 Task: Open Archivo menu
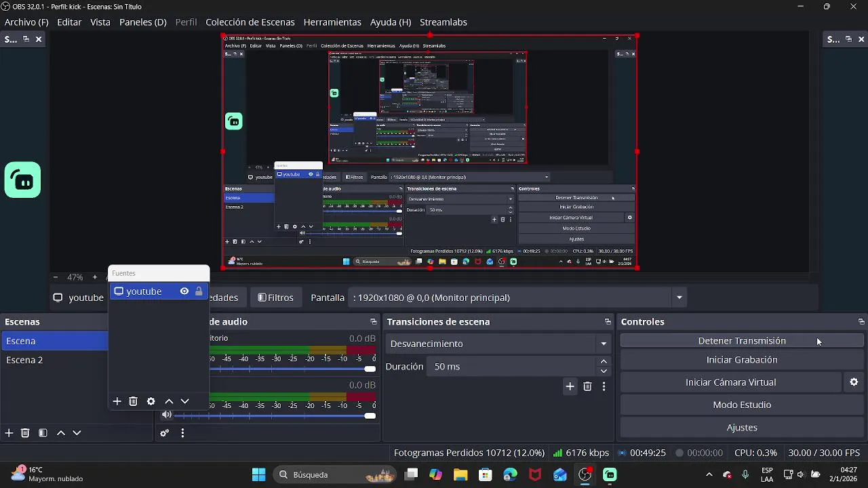[x=26, y=22]
